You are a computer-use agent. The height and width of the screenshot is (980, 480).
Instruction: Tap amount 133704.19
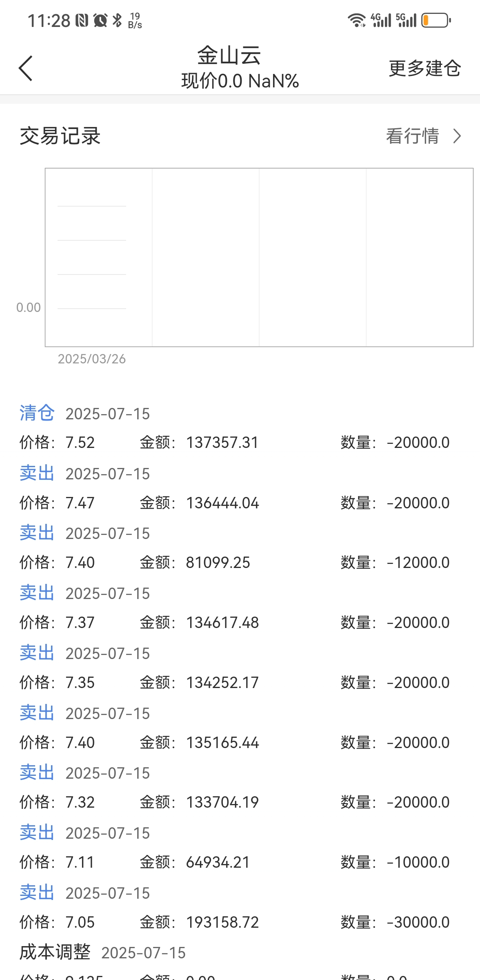222,802
